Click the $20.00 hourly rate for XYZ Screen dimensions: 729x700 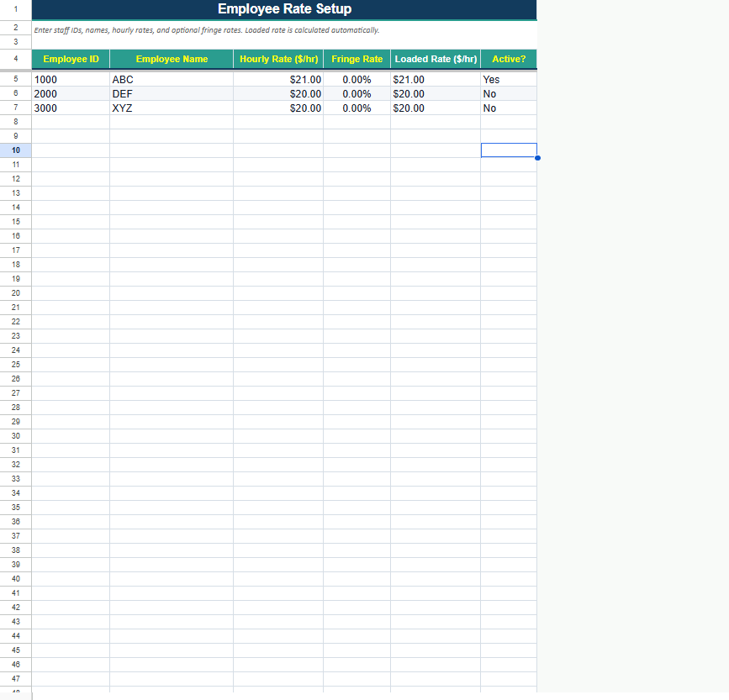(278, 108)
